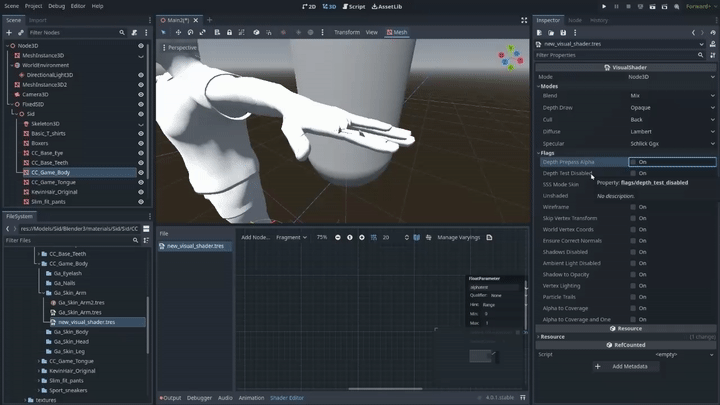Viewport: 720px width, 405px height.
Task: Open the Debugger bottom panel
Action: point(199,398)
